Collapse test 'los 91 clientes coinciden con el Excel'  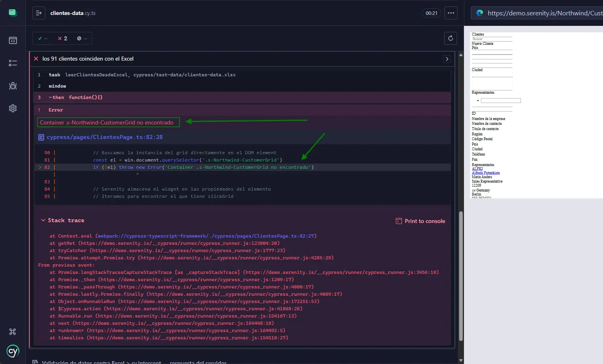[88, 59]
